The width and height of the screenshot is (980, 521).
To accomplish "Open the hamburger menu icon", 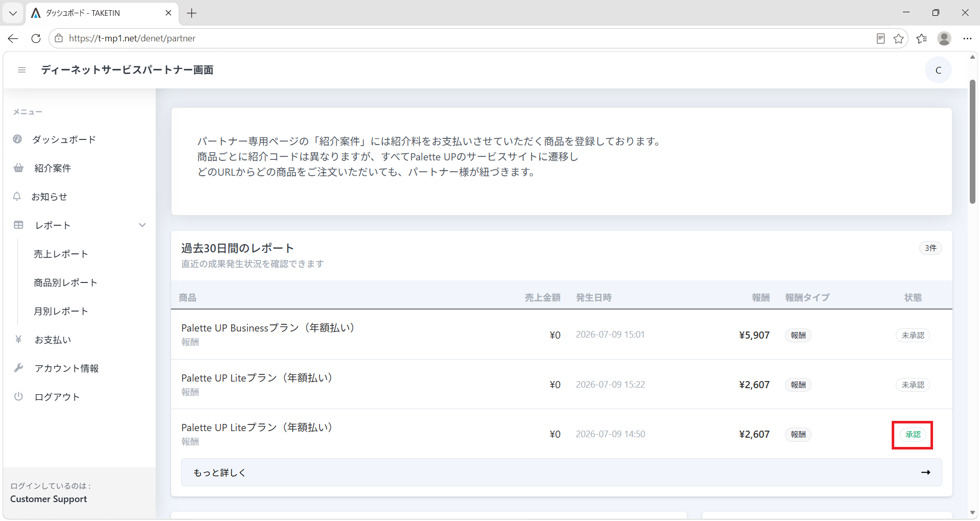I will point(21,70).
